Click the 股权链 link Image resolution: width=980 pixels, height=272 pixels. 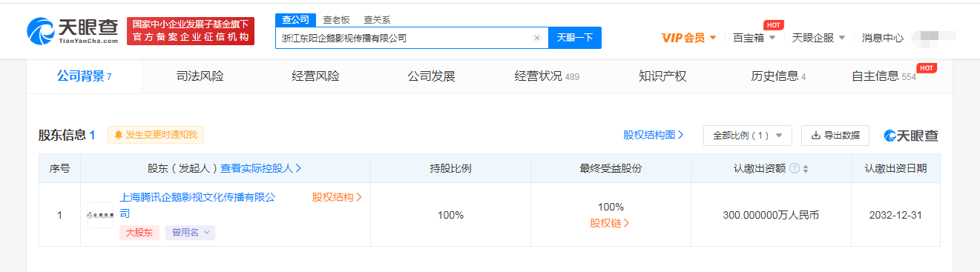(611, 222)
